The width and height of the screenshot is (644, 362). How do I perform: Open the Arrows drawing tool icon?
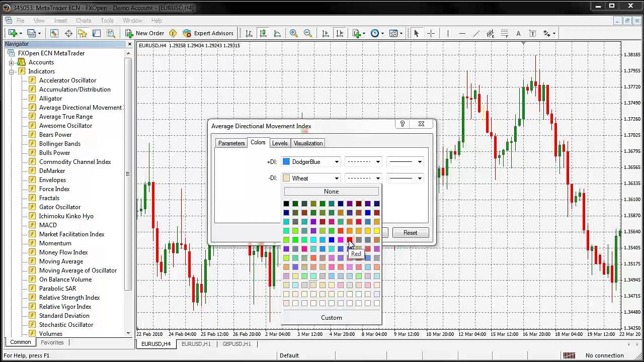coord(546,33)
